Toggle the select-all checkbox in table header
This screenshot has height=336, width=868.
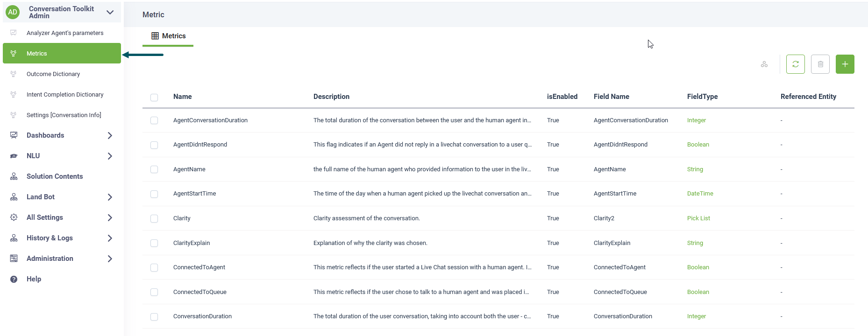click(x=154, y=97)
